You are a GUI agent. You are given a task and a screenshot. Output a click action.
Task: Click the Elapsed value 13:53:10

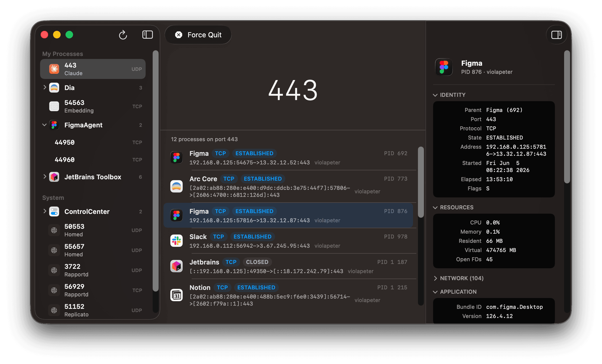coord(499,179)
